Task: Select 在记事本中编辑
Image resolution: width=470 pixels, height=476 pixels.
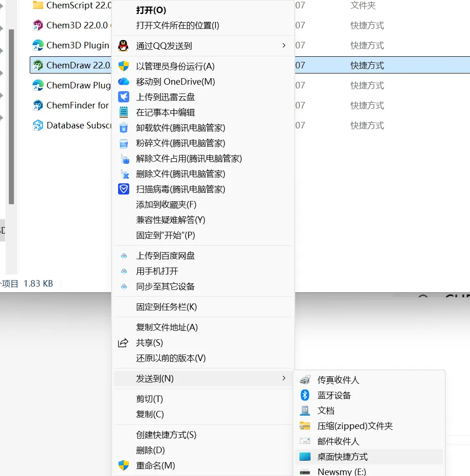Action: [165, 113]
